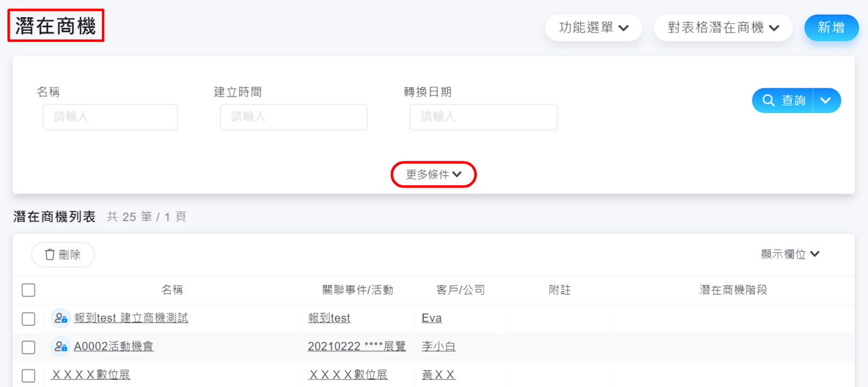Image resolution: width=868 pixels, height=387 pixels.
Task: Expand the 對表格潛在商機 dropdown
Action: click(723, 28)
